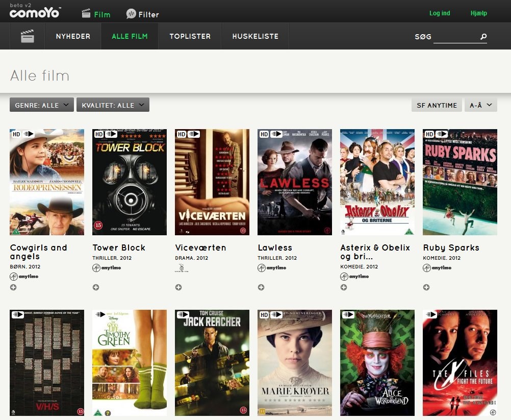The width and height of the screenshot is (511, 420).
Task: Add Asterix & Obelix with the plus icon
Action: click(344, 287)
